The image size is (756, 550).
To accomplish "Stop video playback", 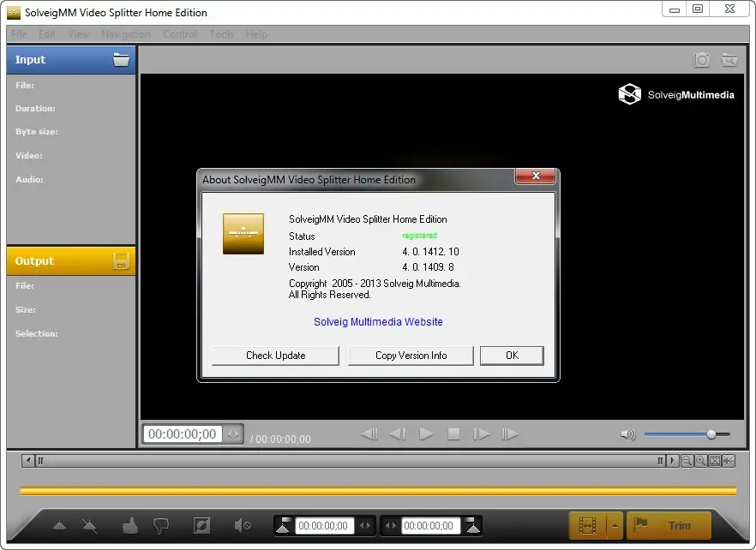I will 453,434.
